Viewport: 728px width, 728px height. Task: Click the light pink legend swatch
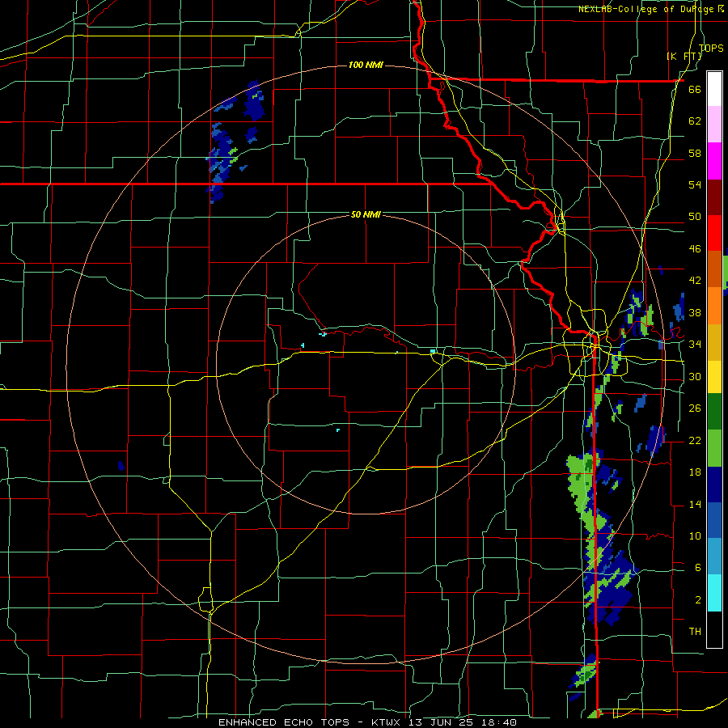click(x=714, y=124)
